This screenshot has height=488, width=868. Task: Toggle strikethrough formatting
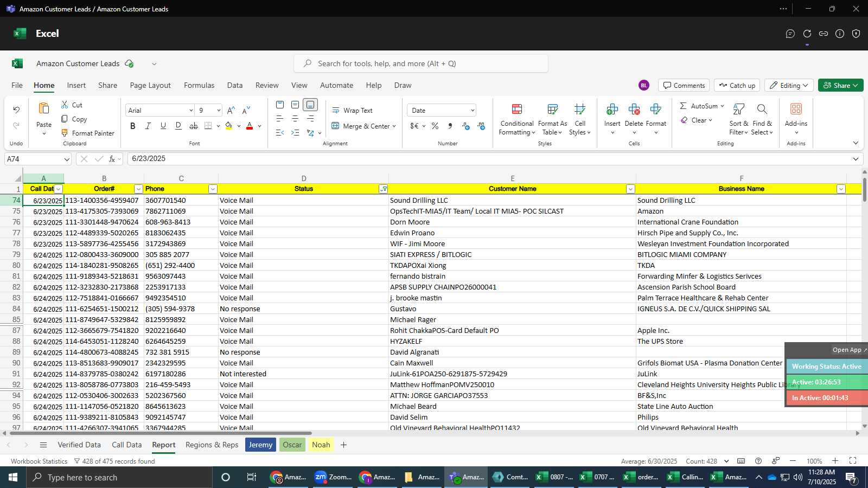pyautogui.click(x=194, y=126)
